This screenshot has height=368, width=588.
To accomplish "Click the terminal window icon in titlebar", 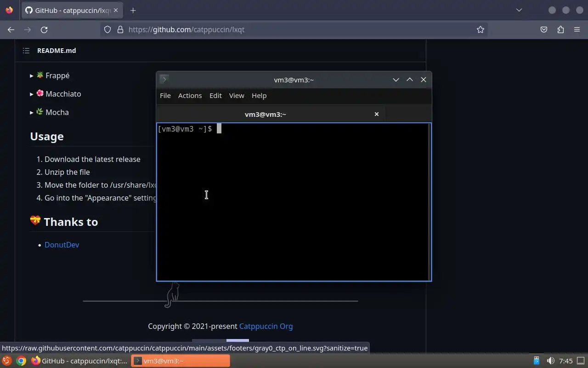I will point(164,79).
